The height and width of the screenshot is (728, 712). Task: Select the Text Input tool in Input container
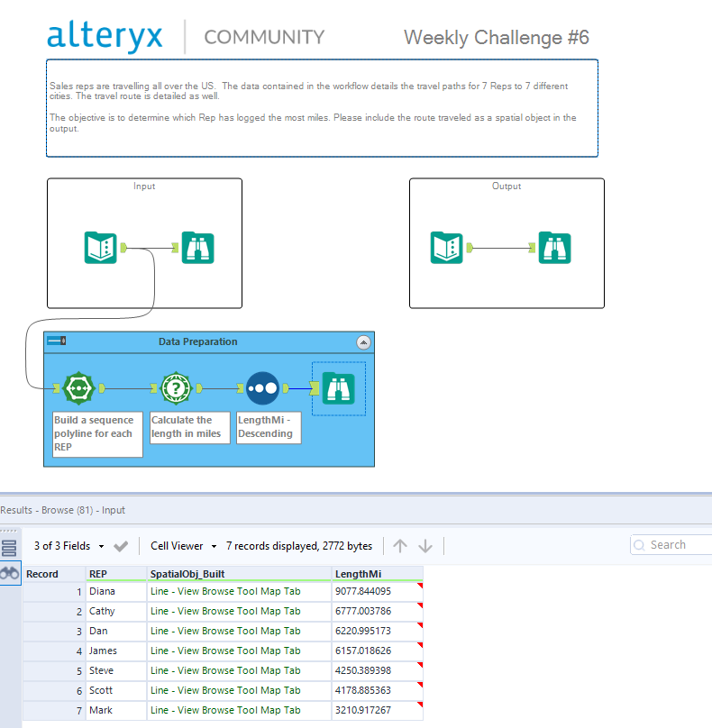pos(100,248)
